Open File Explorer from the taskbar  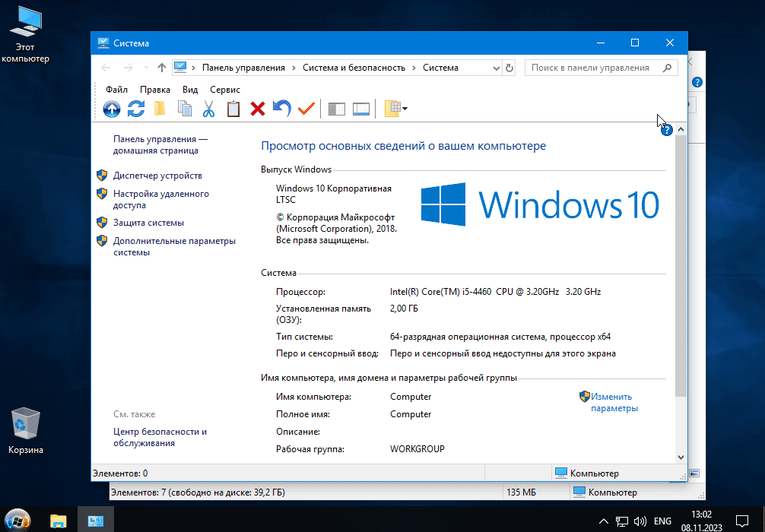point(59,521)
